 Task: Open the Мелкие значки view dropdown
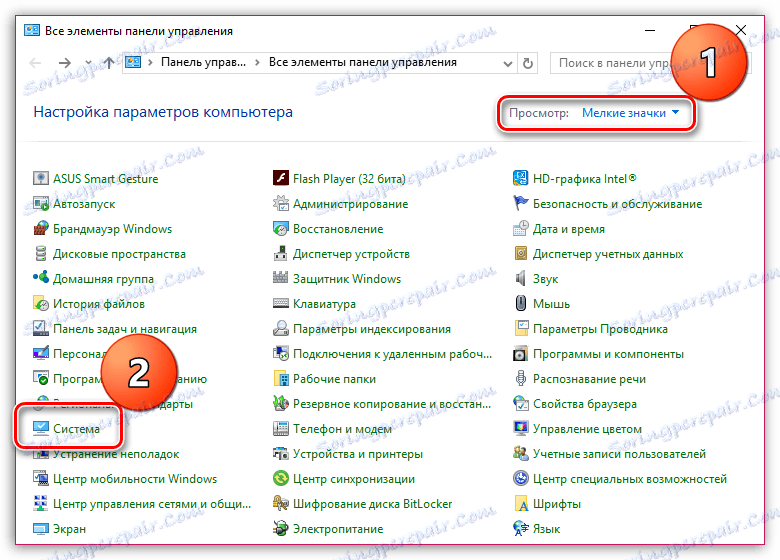630,113
